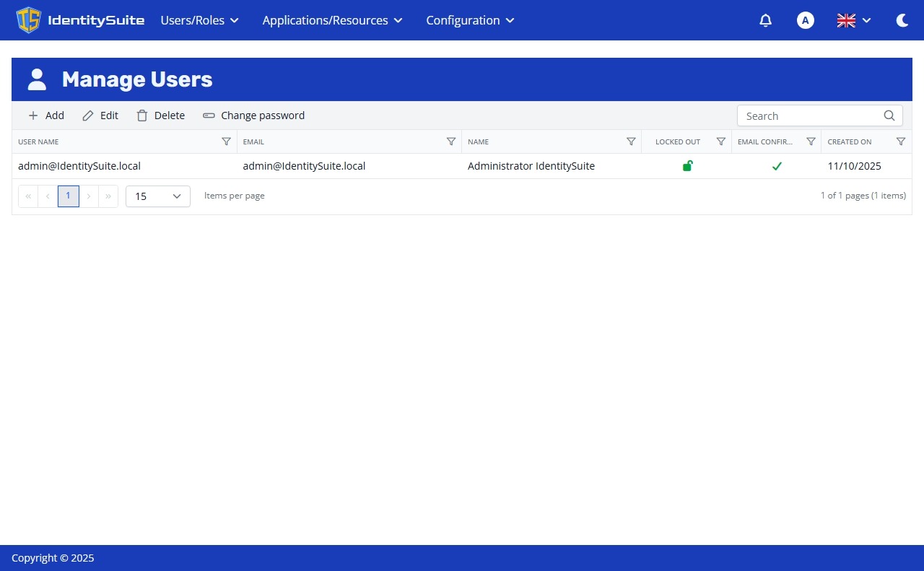Open the filter on the USER NAME column

pyautogui.click(x=227, y=141)
